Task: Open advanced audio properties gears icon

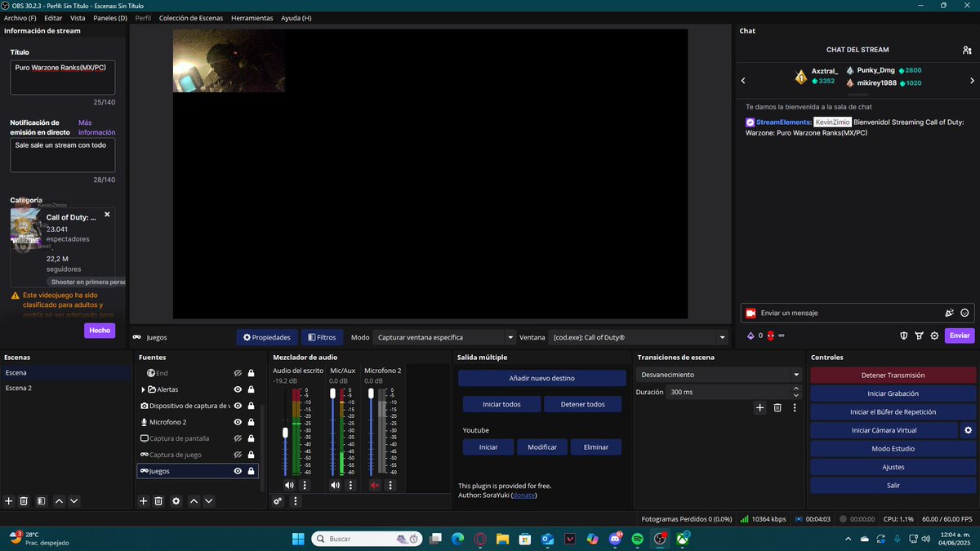Action: coord(278,501)
